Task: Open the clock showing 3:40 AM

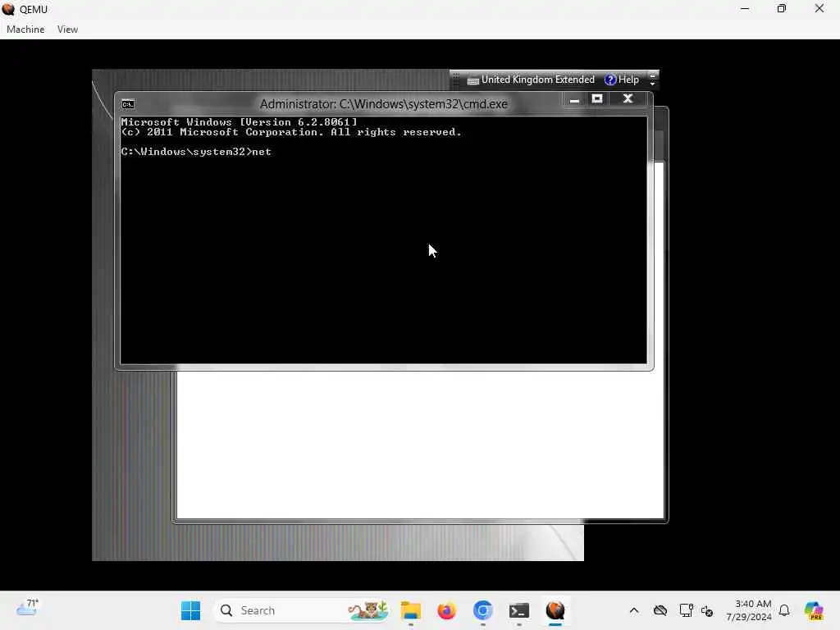Action: [748, 610]
